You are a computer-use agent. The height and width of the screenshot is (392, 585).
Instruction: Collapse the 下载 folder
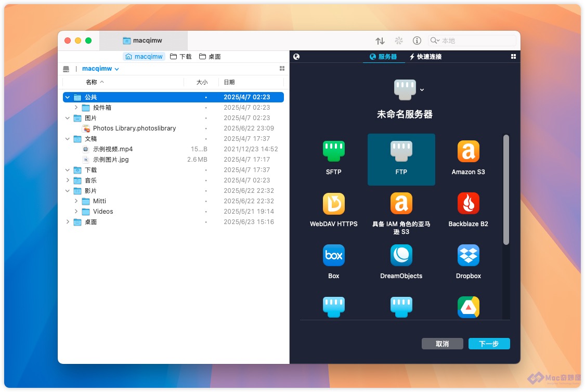[68, 170]
